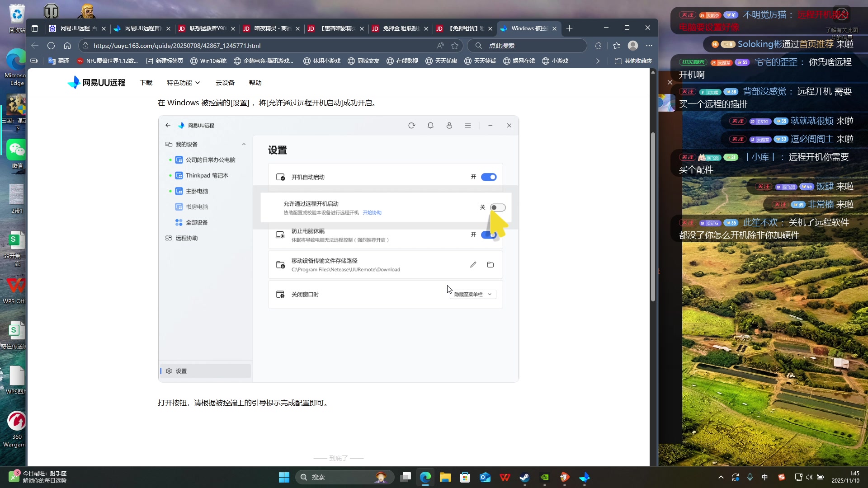This screenshot has width=868, height=488.
Task: Open the notification bell in UU远程 window
Action: click(x=431, y=125)
